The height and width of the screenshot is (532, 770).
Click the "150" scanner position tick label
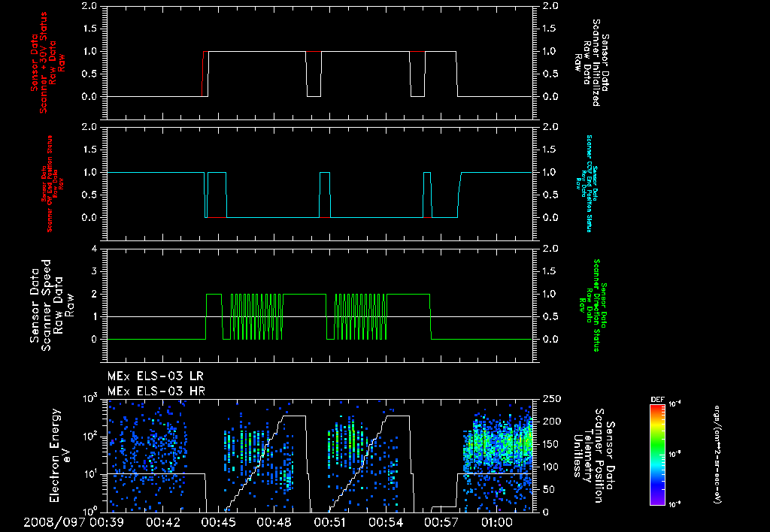pyautogui.click(x=552, y=444)
